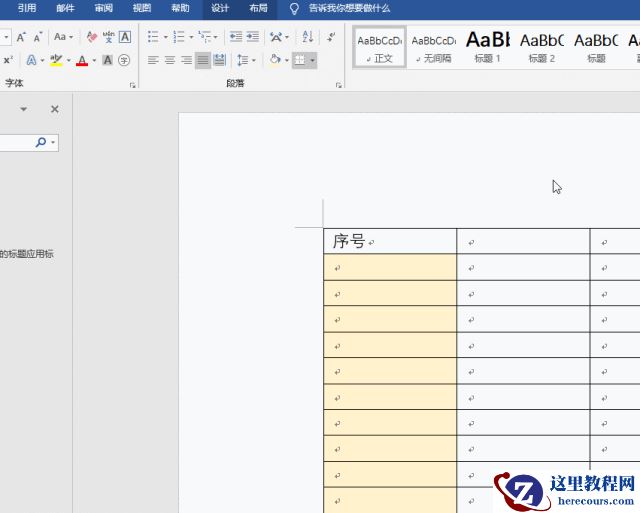Decrease paragraph indent
640x513 pixels.
coord(236,37)
